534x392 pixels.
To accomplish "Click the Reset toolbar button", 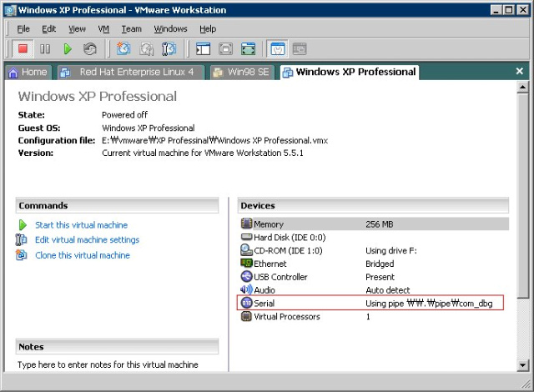I will click(x=90, y=49).
